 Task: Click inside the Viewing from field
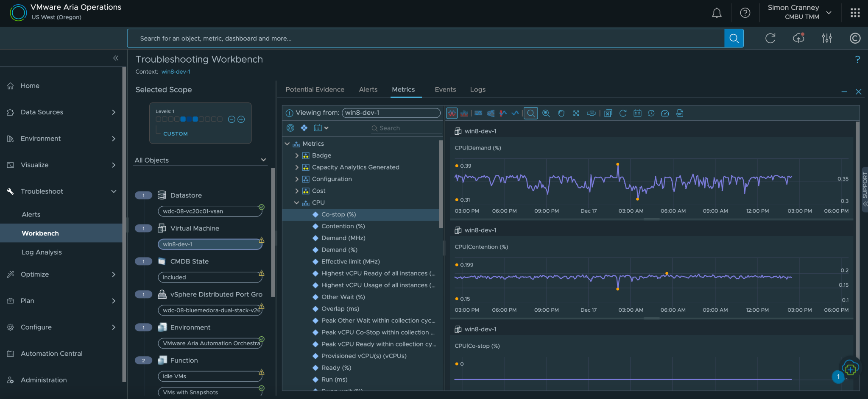coord(390,113)
